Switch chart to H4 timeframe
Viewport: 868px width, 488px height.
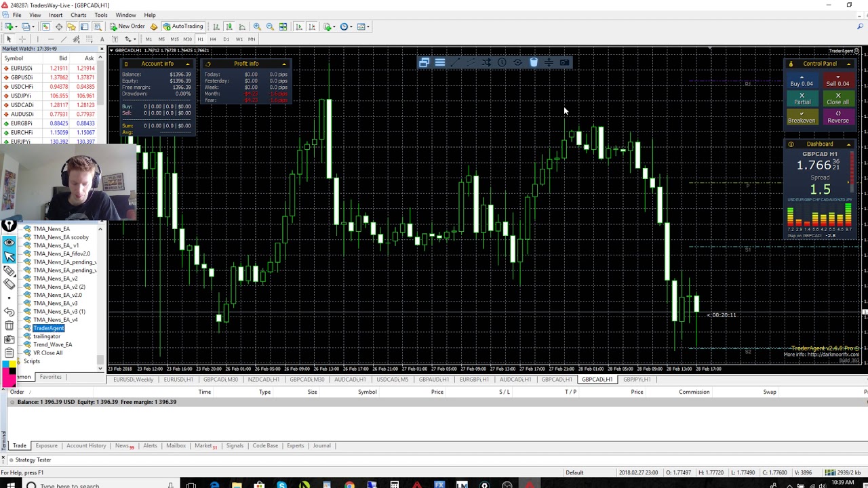click(213, 39)
